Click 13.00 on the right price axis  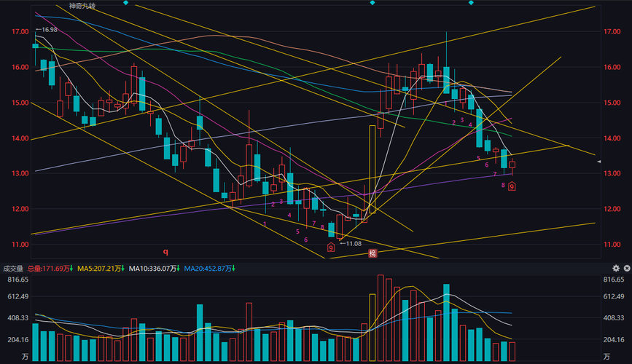(612, 173)
